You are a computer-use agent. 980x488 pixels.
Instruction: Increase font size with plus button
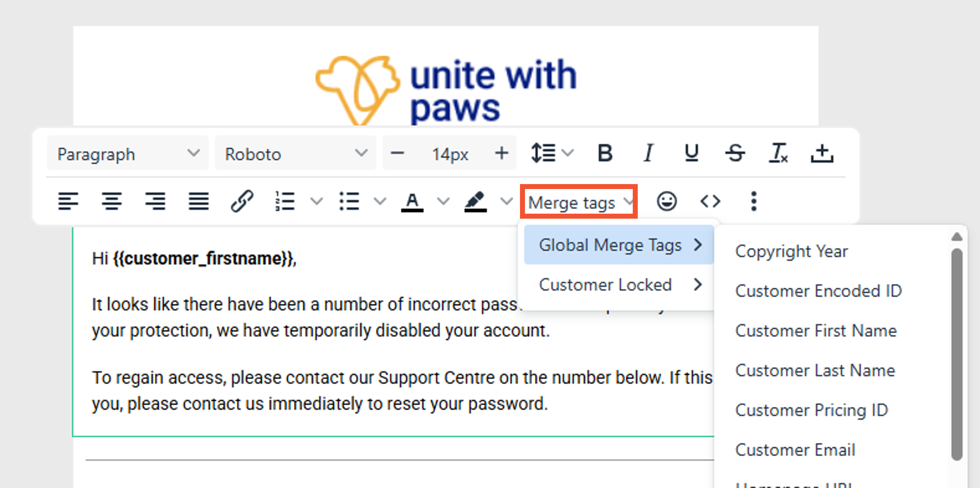tap(501, 153)
